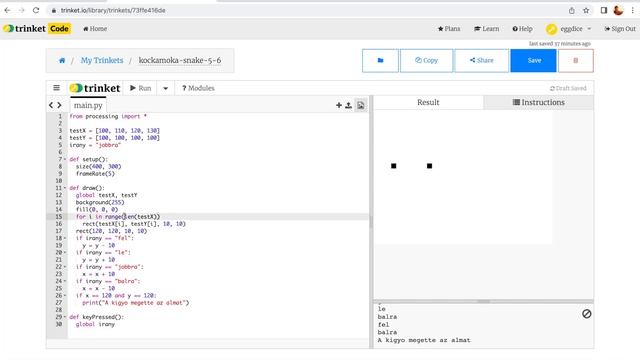
Task: Click the folder button beside Copy
Action: click(x=380, y=60)
